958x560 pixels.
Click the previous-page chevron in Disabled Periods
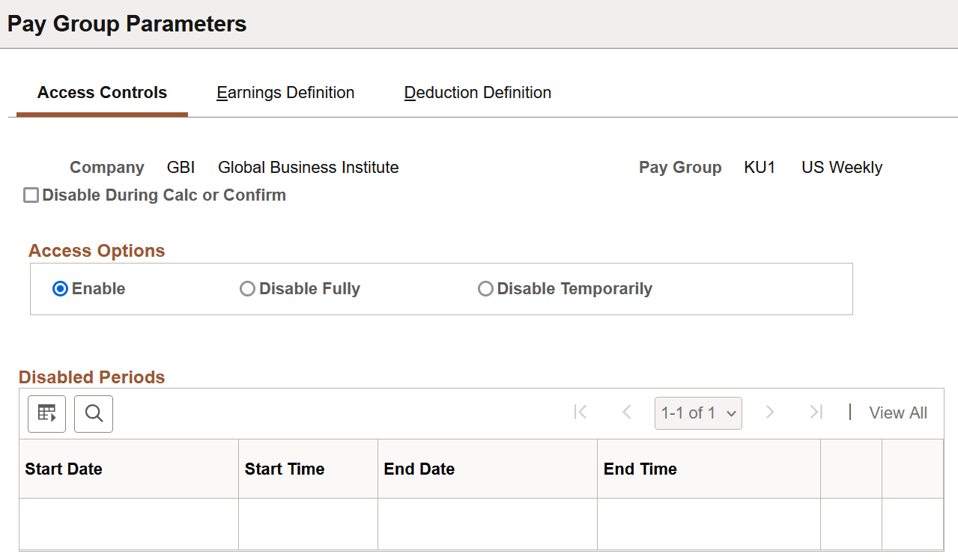point(627,413)
